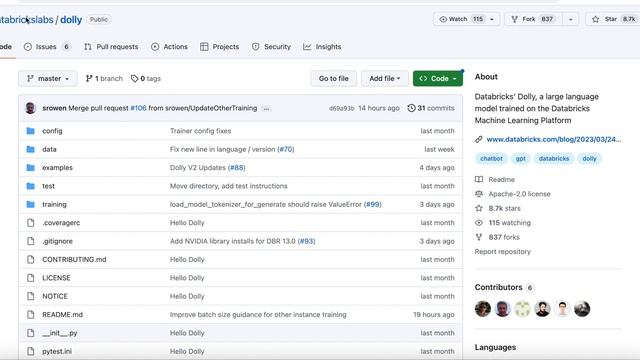Click the tag icon next to 0 tags

134,78
